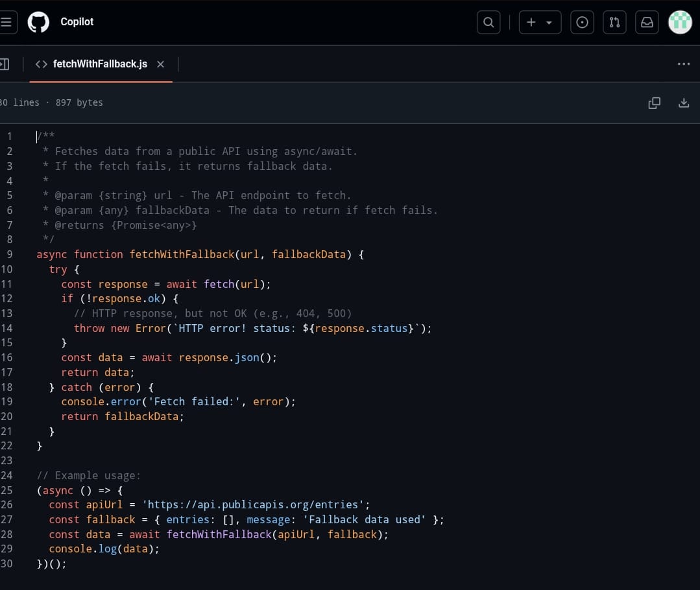Image resolution: width=700 pixels, height=590 pixels.
Task: Click the 'const data = await response.json();' line
Action: (169, 357)
